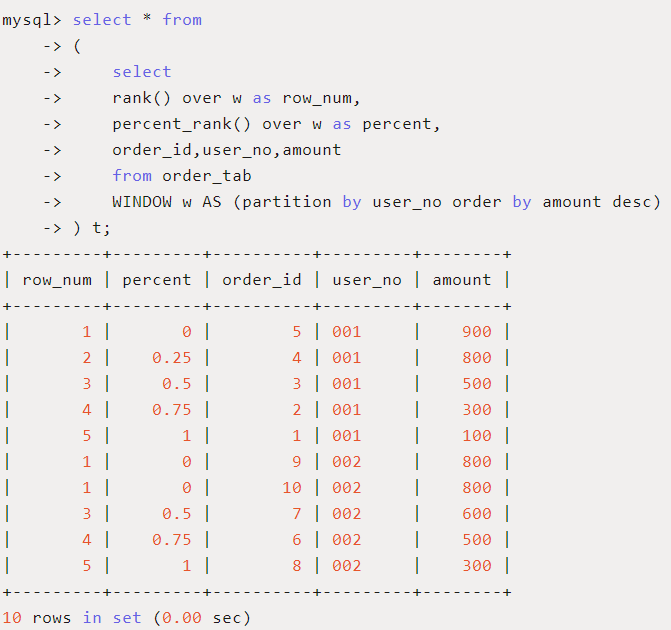Click amount '300' in order_id 8 row
Screen dimensions: 671x630
click(x=477, y=566)
